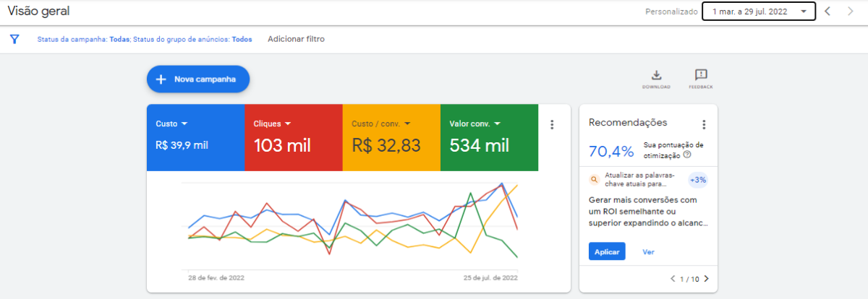This screenshot has height=299, width=868.
Task: Click the blue filter funnel icon
Action: tap(14, 39)
